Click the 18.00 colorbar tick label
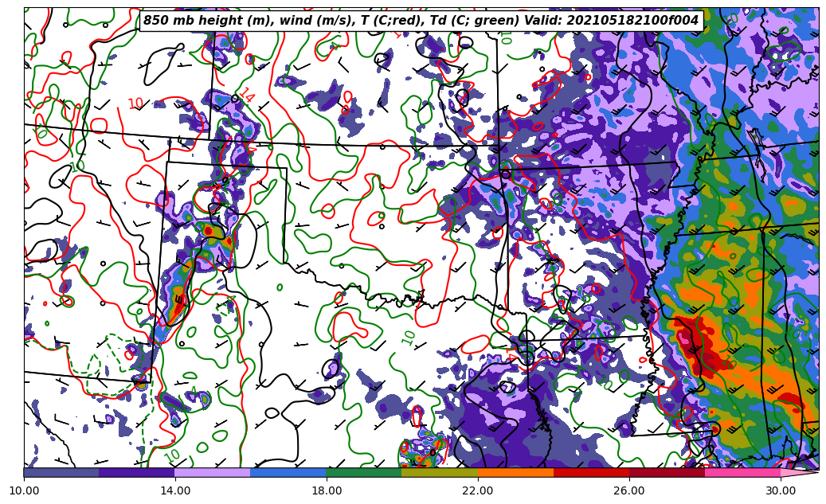The height and width of the screenshot is (504, 826). [x=327, y=490]
